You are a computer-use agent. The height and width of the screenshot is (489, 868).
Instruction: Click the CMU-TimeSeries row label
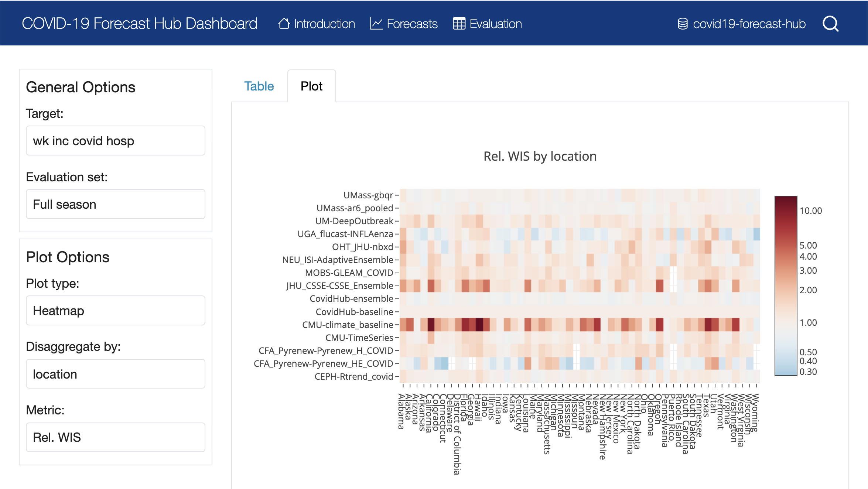359,338
